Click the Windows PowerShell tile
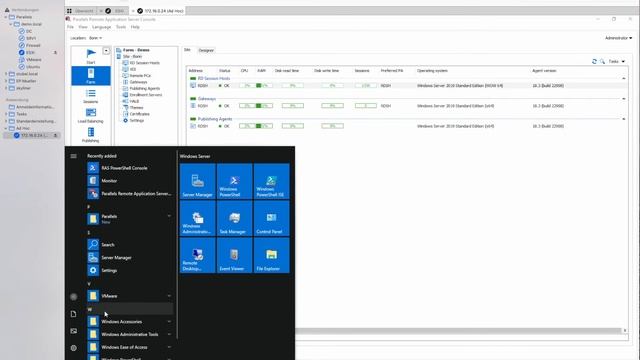Screen dimensions: 640x360 point(234,181)
